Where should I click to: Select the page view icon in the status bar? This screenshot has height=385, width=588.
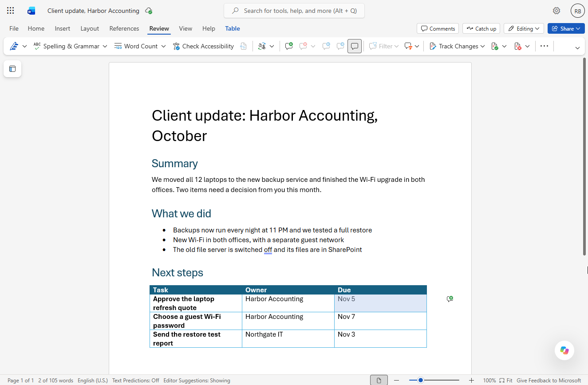(x=379, y=381)
